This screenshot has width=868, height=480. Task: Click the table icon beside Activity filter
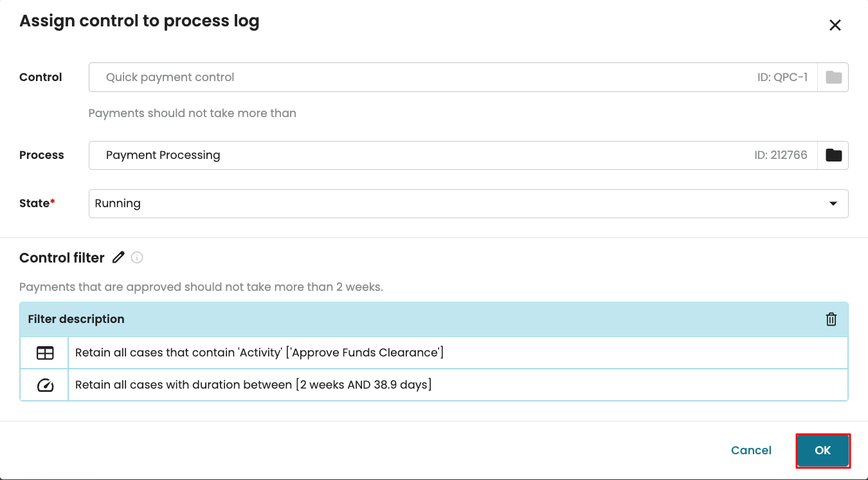pos(45,353)
